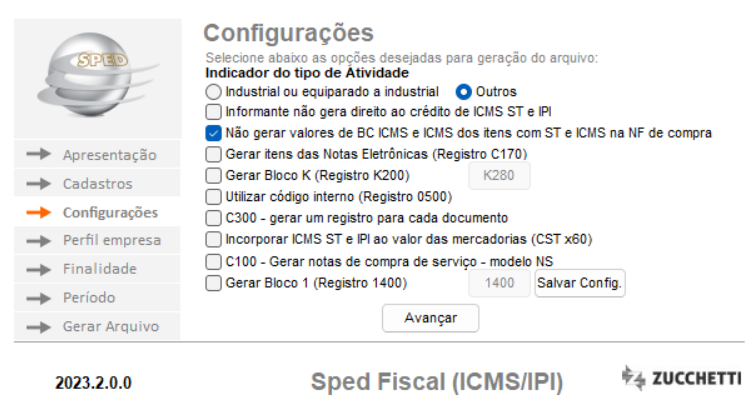
Task: Click the 1400 register input field
Action: pos(498,284)
